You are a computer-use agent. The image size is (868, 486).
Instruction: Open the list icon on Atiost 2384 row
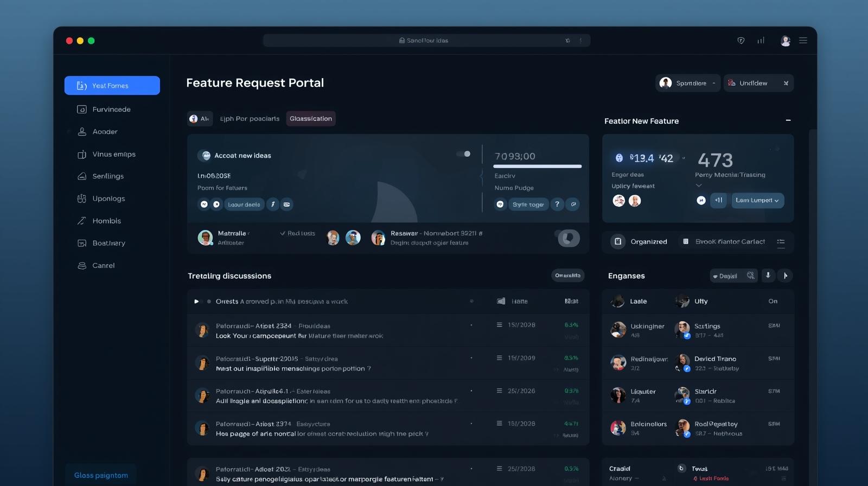pos(499,325)
